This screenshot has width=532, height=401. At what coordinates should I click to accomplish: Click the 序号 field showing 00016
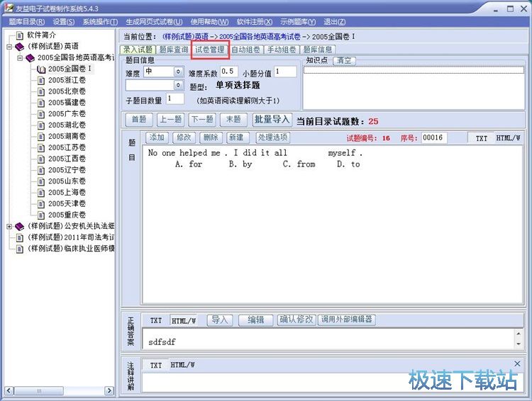[x=434, y=137]
